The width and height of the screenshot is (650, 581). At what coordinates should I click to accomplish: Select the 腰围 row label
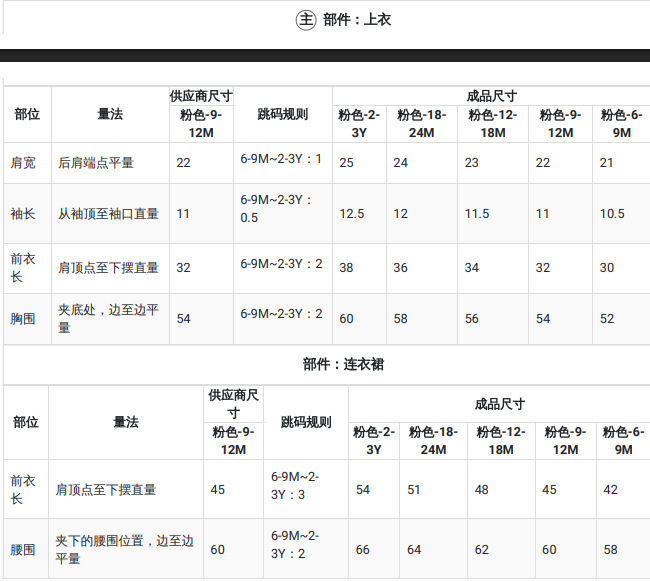point(23,550)
